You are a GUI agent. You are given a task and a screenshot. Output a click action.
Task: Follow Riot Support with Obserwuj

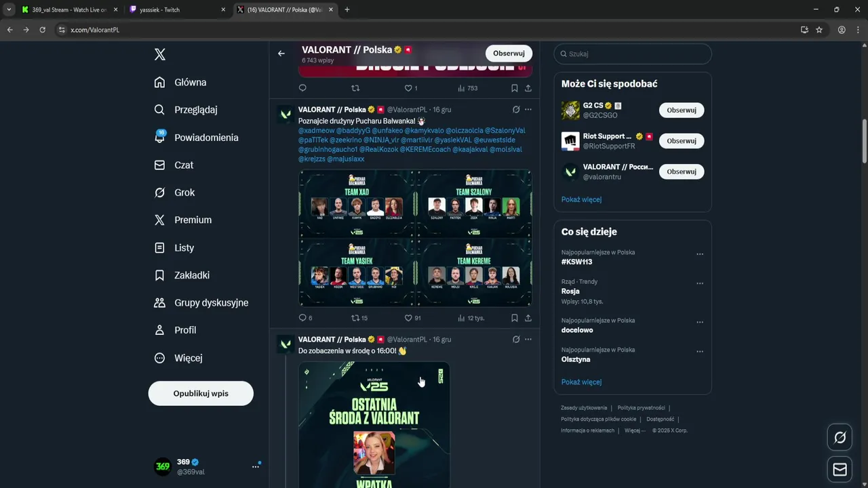682,141
